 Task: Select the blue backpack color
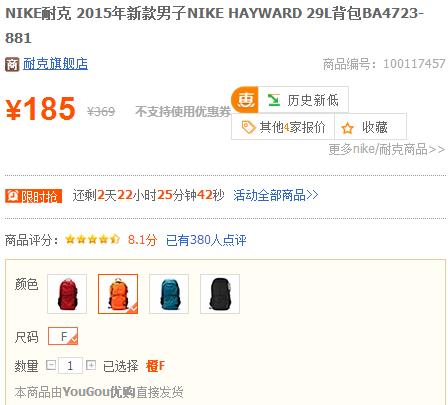[x=169, y=294]
